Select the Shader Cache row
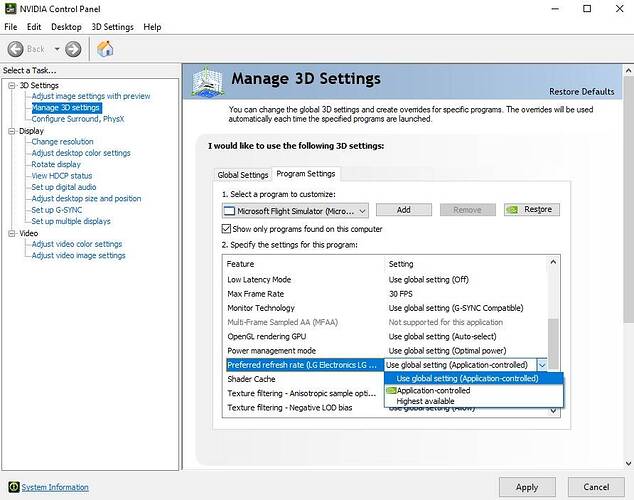The height and width of the screenshot is (500, 634). coord(303,379)
